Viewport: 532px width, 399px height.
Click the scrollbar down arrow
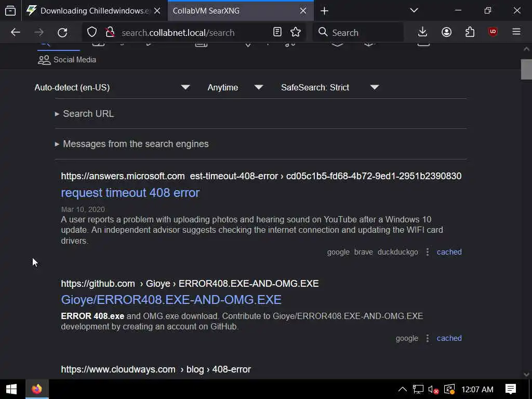click(527, 375)
